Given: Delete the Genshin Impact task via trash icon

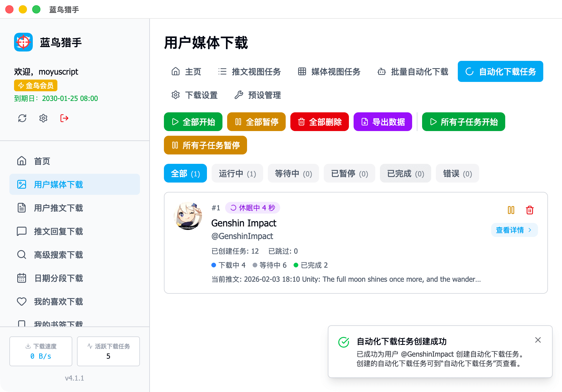Looking at the screenshot, I should (x=530, y=210).
